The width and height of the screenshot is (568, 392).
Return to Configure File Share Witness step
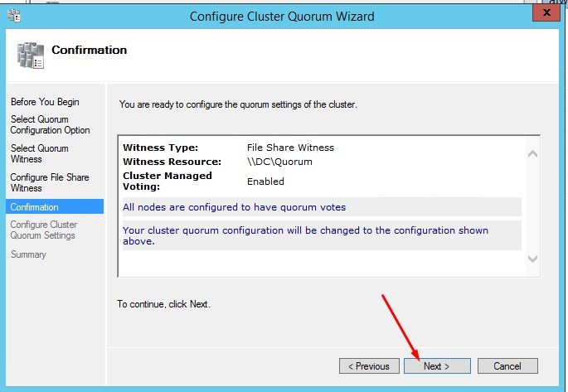[49, 183]
